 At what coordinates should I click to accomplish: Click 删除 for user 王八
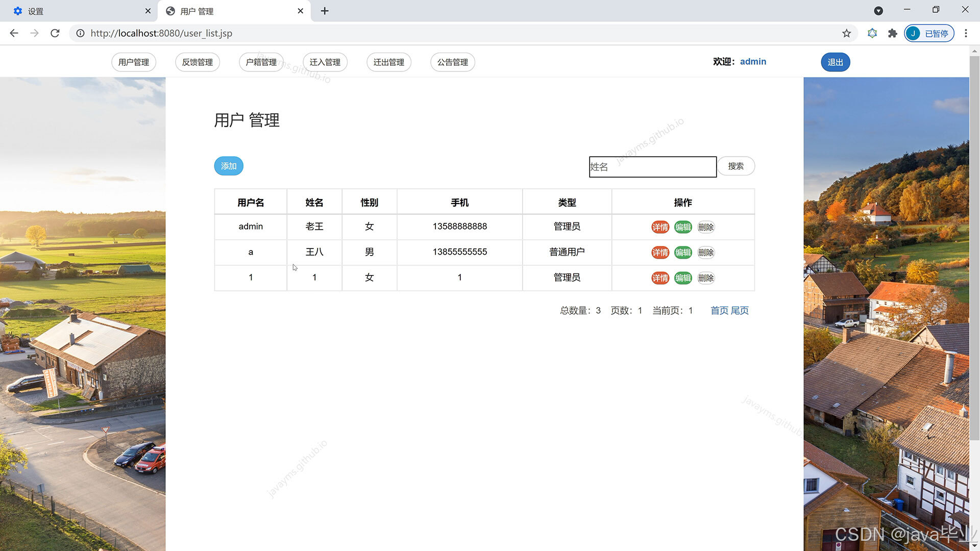coord(706,253)
